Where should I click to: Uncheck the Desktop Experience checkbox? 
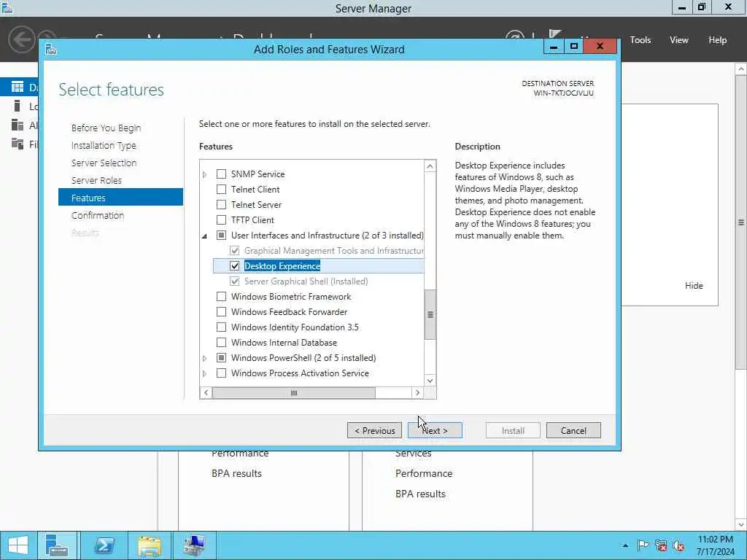tap(234, 265)
